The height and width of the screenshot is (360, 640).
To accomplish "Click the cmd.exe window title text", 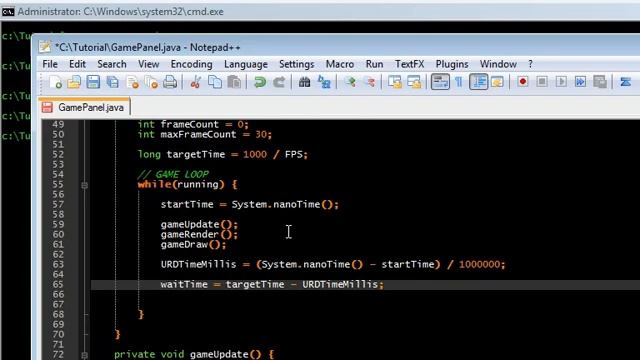I will coord(121,12).
